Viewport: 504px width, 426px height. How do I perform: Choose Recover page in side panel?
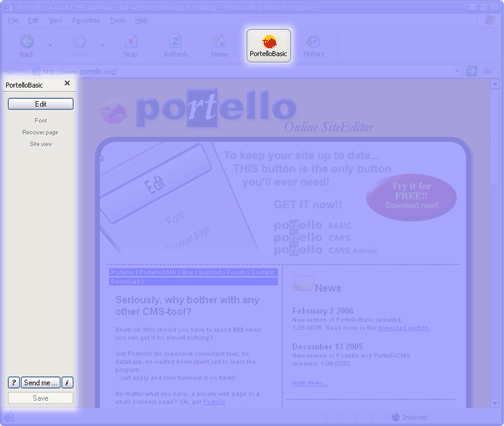pyautogui.click(x=40, y=132)
